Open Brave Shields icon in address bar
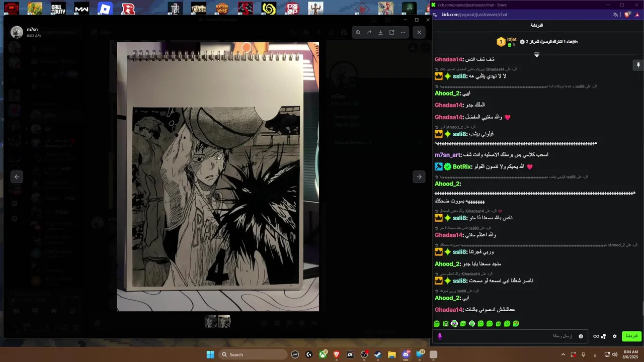 pos(627,15)
